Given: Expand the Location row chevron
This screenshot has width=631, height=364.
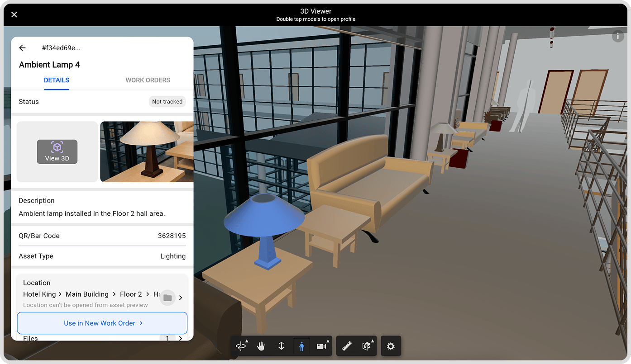Looking at the screenshot, I should pos(181,298).
